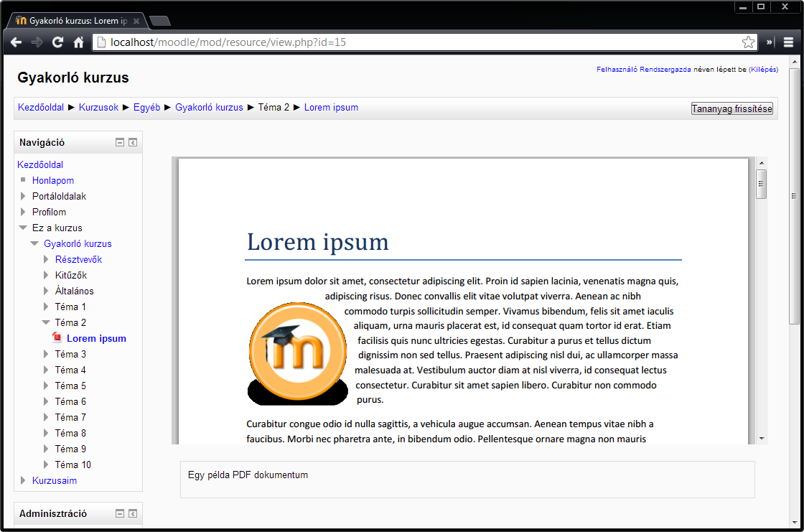
Task: Expand Téma 6 in navigation
Action: [x=46, y=402]
